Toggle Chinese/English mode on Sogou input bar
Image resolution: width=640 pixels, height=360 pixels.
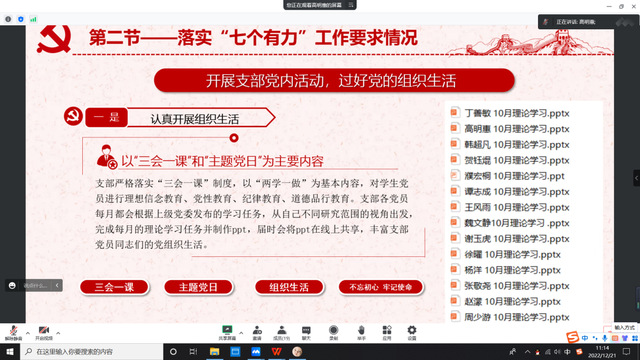coord(585,338)
